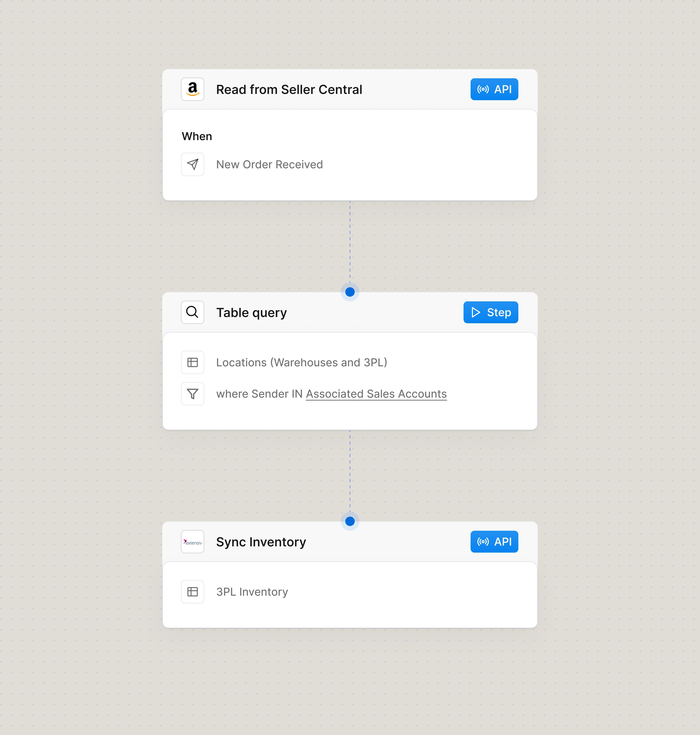Click the Table query node title

pyautogui.click(x=252, y=313)
